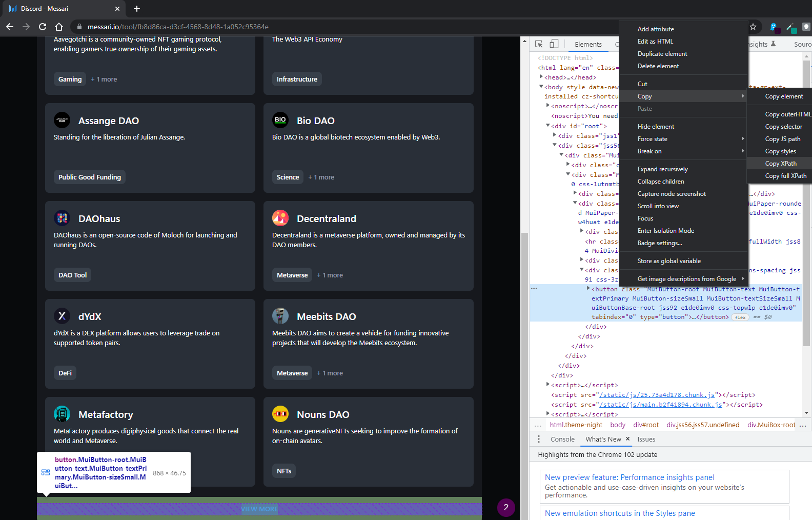Toggle the device toolbar in DevTools

click(554, 44)
